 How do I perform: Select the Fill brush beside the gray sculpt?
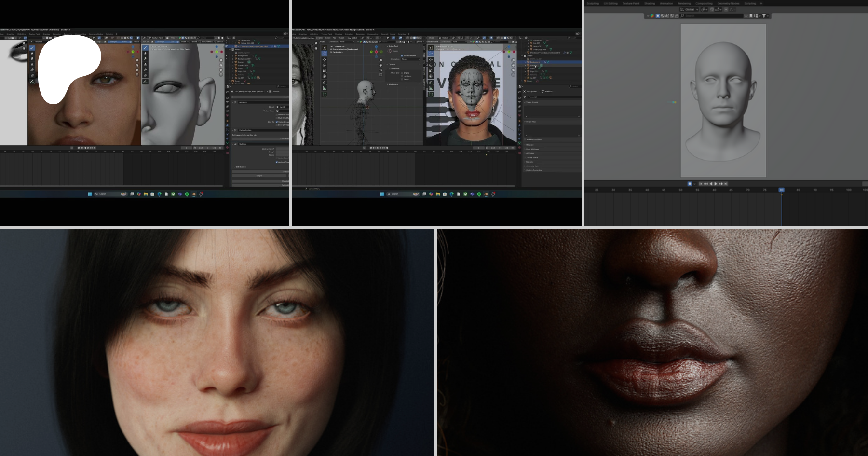(145, 70)
